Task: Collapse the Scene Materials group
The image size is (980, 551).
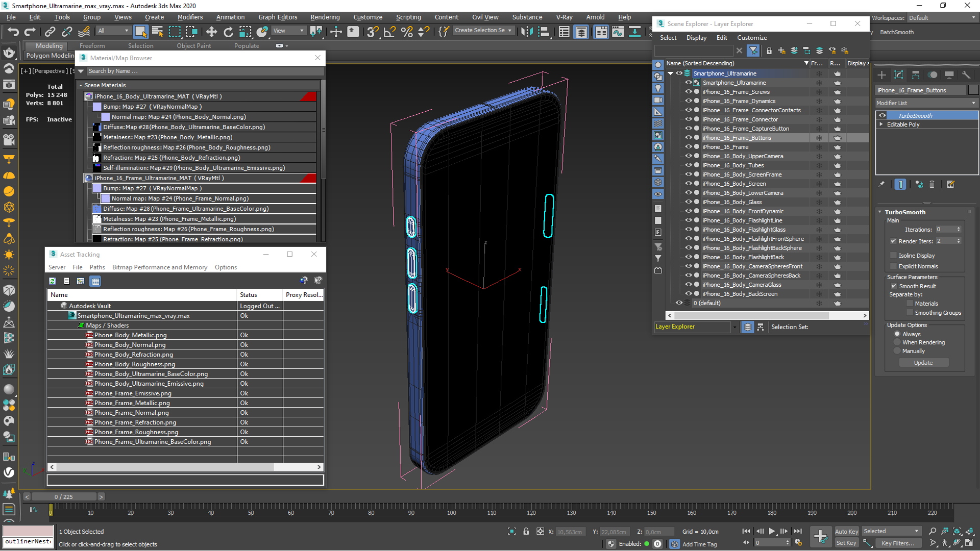Action: pyautogui.click(x=81, y=85)
